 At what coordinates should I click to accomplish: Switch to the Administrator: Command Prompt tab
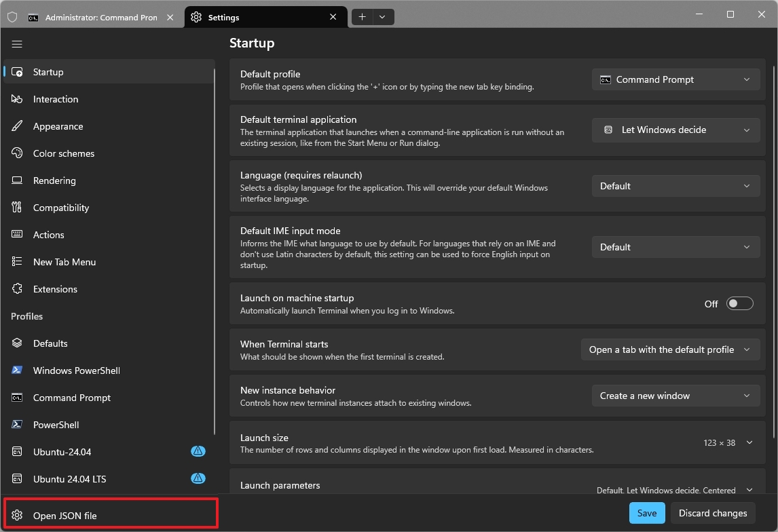(x=95, y=18)
